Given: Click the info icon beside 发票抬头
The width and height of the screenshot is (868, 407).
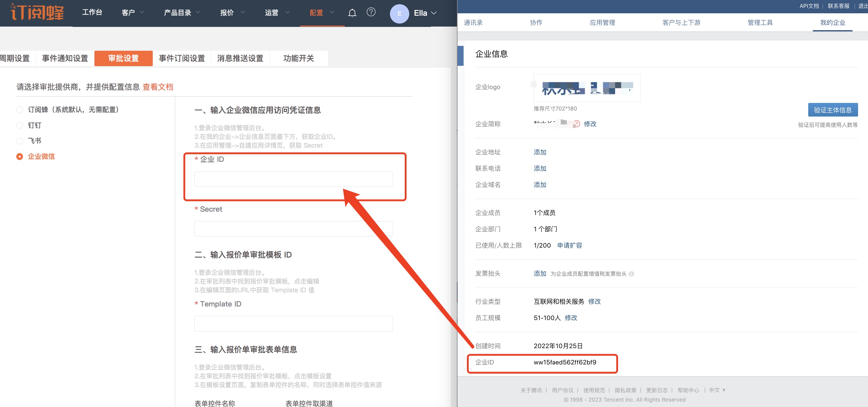Looking at the screenshot, I should [x=631, y=274].
